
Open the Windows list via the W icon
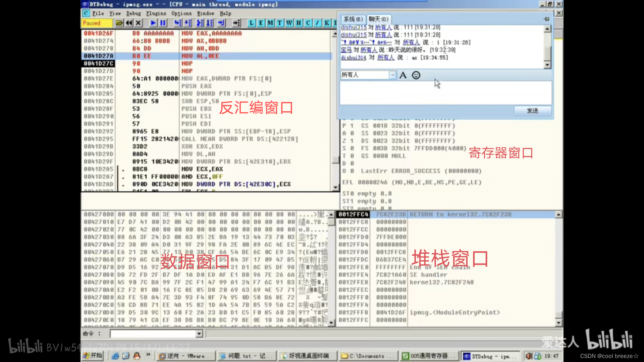click(x=289, y=23)
